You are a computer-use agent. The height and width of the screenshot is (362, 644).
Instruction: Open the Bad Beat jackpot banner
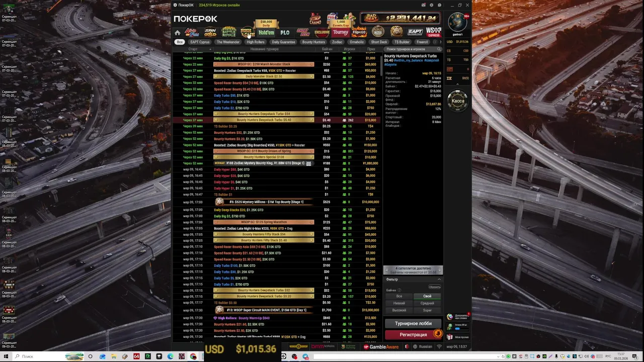[x=399, y=18]
